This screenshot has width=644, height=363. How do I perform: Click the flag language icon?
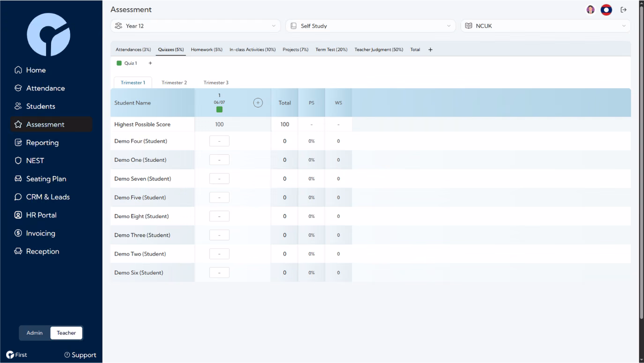click(606, 10)
